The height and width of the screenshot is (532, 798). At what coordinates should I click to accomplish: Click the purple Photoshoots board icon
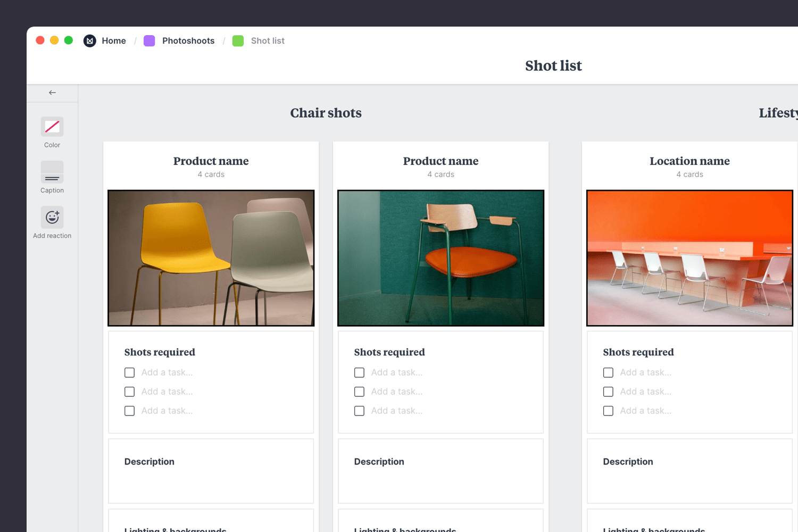click(x=149, y=41)
